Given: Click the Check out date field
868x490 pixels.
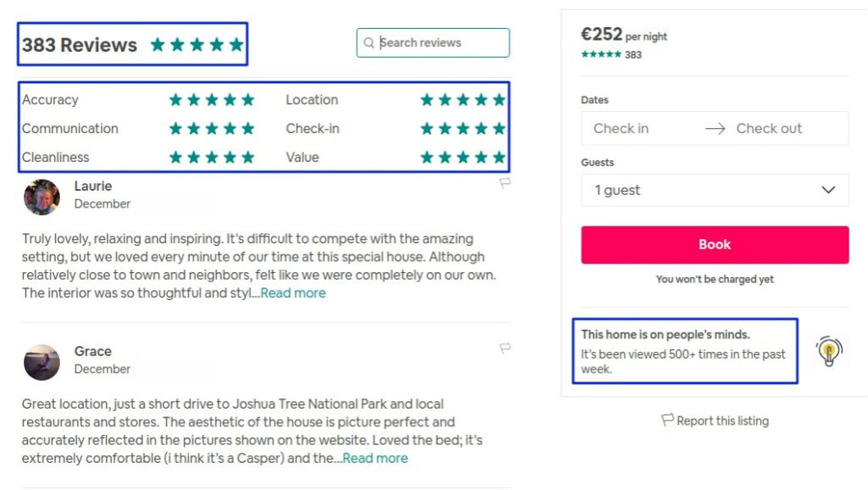Looking at the screenshot, I should pos(771,128).
